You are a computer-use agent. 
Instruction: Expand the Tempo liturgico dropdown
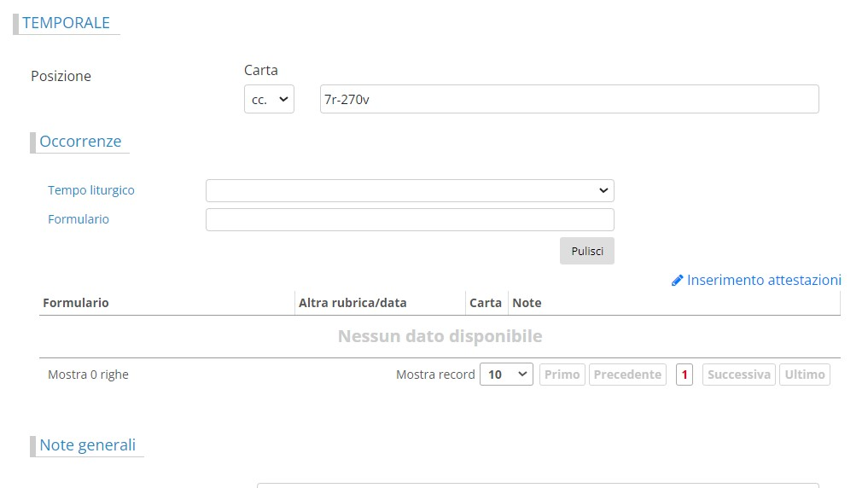click(410, 190)
